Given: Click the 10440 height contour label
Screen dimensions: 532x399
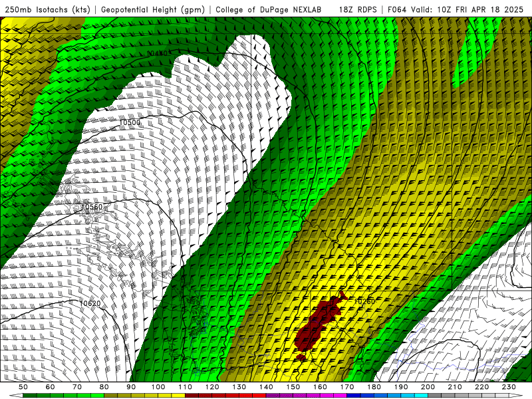Looking at the screenshot, I should (x=158, y=53).
